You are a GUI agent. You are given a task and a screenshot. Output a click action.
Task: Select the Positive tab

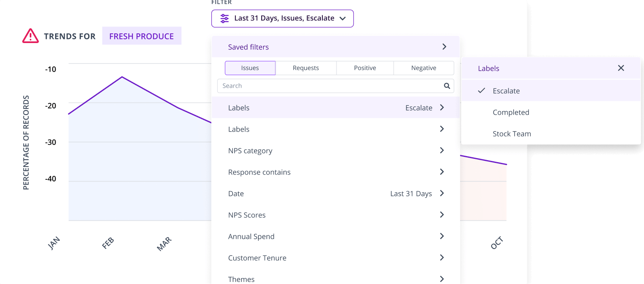coord(365,68)
